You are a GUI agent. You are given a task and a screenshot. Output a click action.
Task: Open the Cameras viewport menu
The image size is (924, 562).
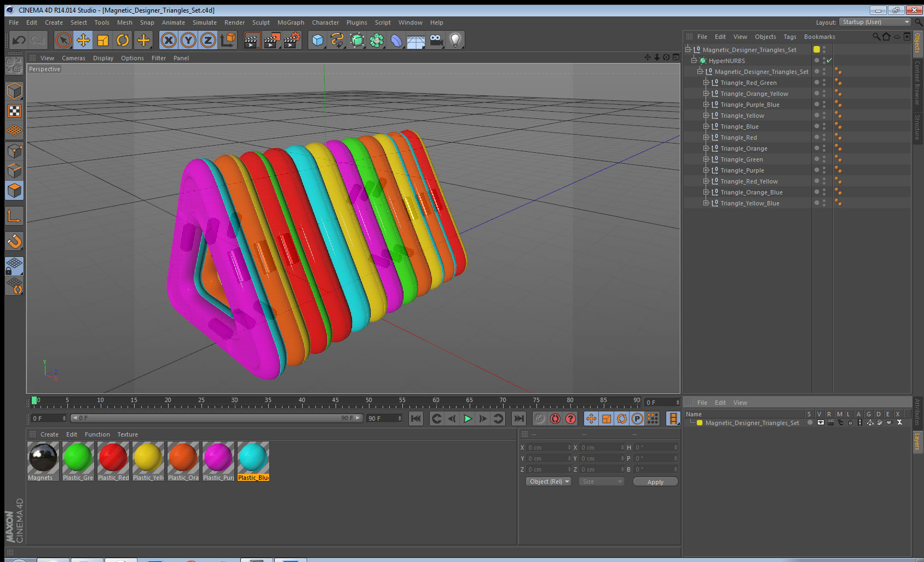(73, 58)
